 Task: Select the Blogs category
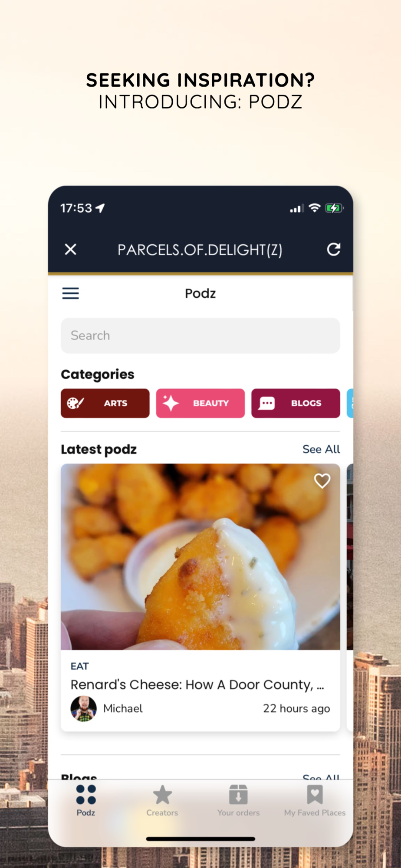pyautogui.click(x=296, y=403)
